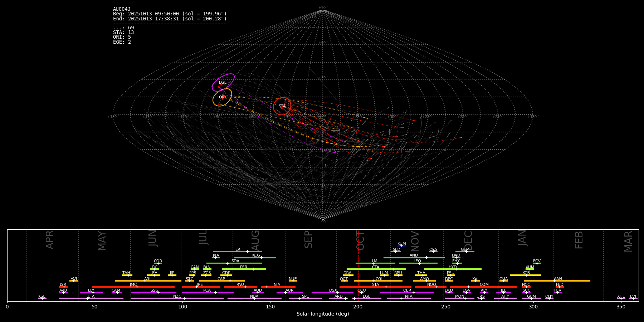Click the URS shower label
Screen dimensions: 644x322
[x=480, y=297]
